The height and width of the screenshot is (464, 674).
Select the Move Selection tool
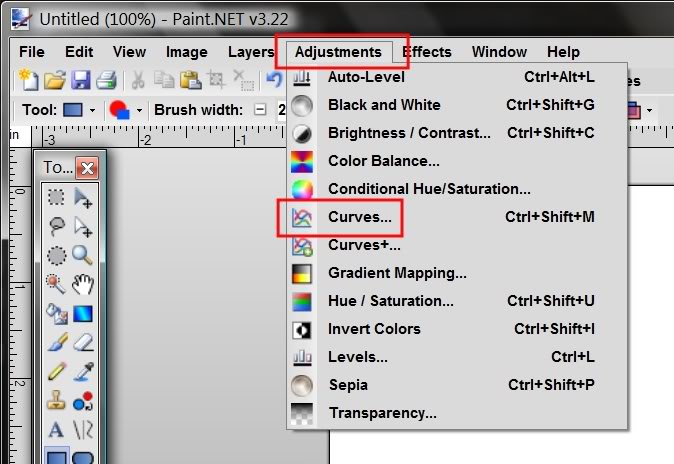pos(83,227)
